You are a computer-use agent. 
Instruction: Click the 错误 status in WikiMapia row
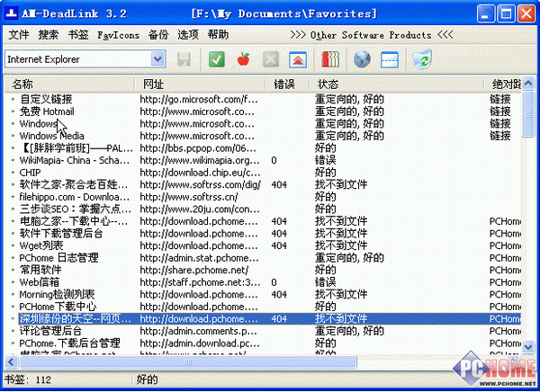point(326,160)
